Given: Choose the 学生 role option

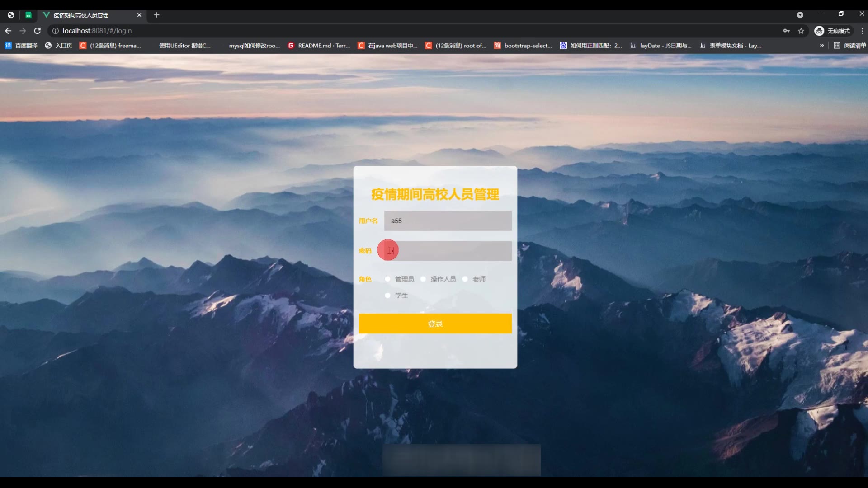Looking at the screenshot, I should pos(387,296).
